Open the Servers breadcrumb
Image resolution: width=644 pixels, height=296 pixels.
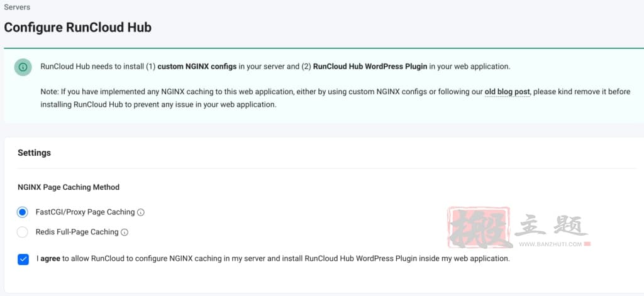(x=17, y=7)
